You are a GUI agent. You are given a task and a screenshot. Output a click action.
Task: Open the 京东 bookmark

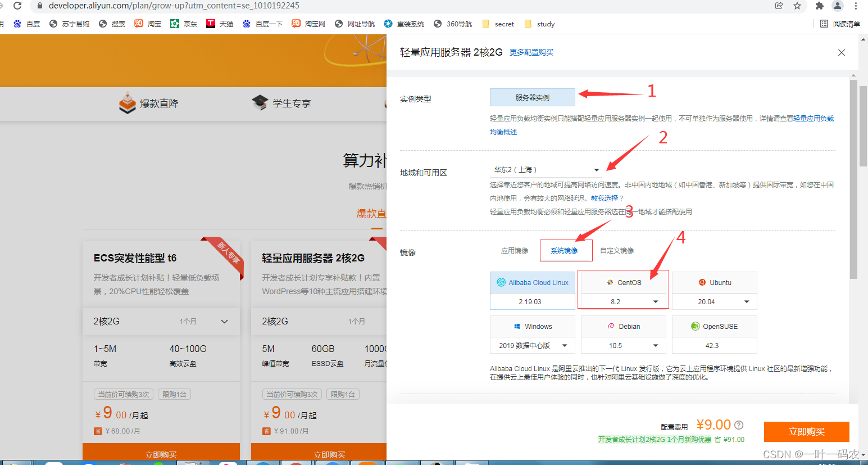pyautogui.click(x=184, y=24)
